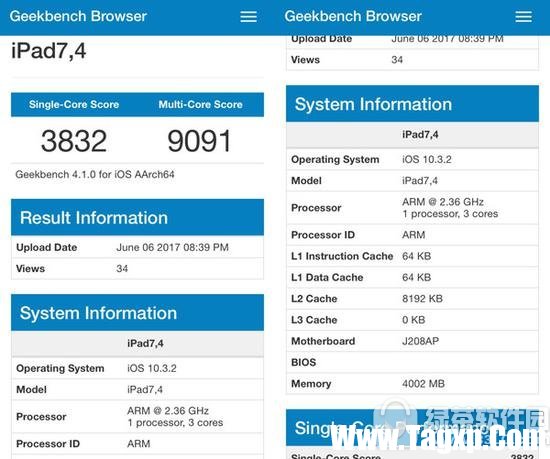Image resolution: width=550 pixels, height=459 pixels.
Task: Select Processor label in right screenshot
Action: [x=316, y=208]
